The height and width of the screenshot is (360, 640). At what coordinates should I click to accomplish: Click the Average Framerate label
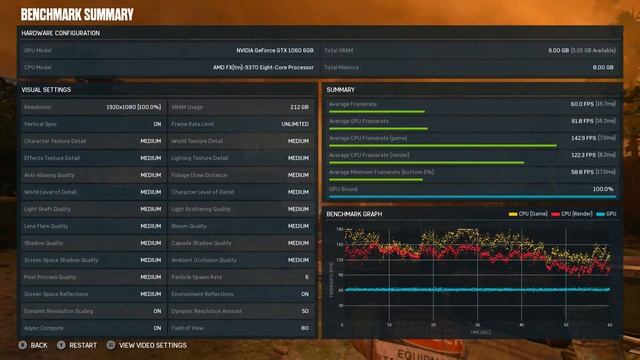pyautogui.click(x=353, y=104)
